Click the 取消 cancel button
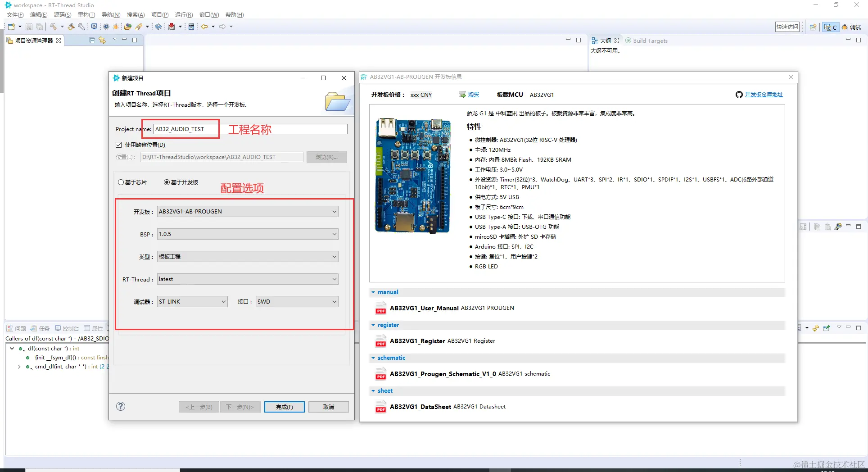The width and height of the screenshot is (868, 472). pos(329,407)
